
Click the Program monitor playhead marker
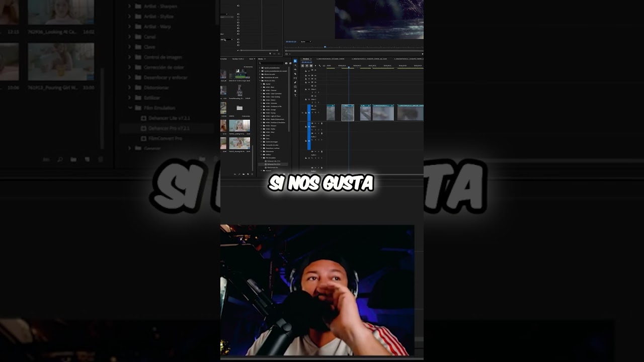(x=325, y=47)
